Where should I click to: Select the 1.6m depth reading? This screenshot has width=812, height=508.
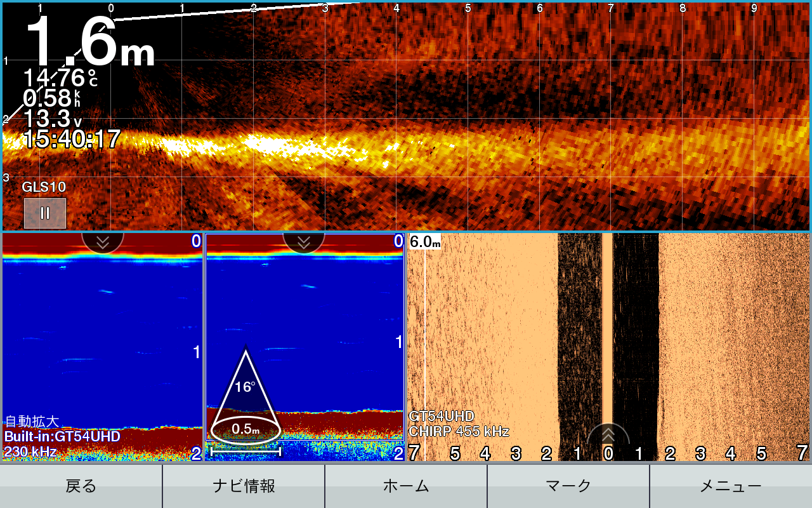[x=90, y=43]
